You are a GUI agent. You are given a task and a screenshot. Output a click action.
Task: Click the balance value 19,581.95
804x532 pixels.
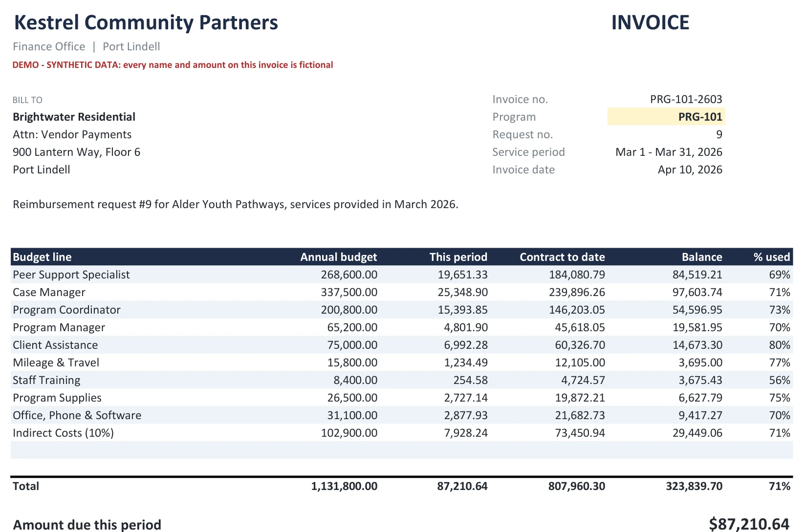697,327
